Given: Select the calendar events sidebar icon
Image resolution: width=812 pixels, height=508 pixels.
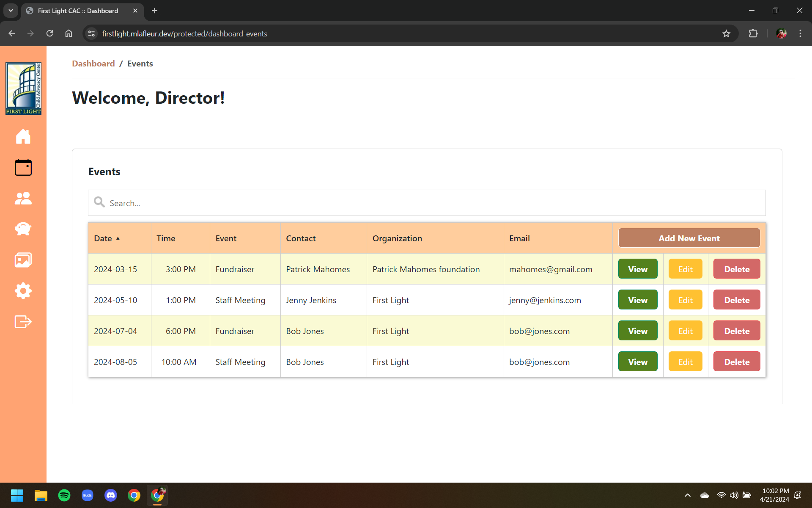Looking at the screenshot, I should pyautogui.click(x=23, y=167).
